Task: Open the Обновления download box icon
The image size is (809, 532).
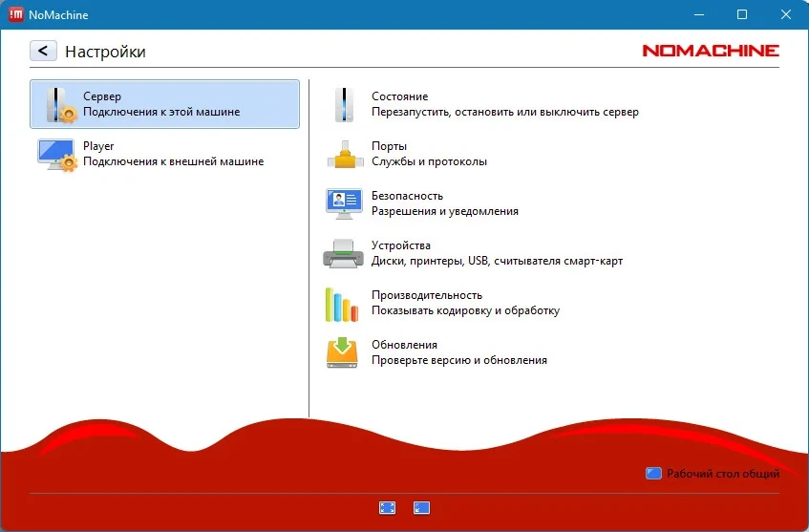Action: click(x=342, y=352)
